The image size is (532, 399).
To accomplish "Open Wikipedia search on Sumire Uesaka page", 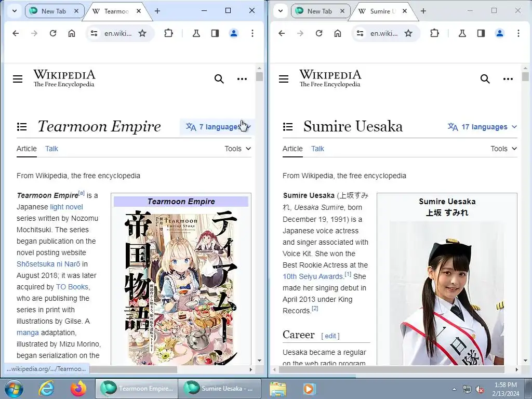I will 485,79.
